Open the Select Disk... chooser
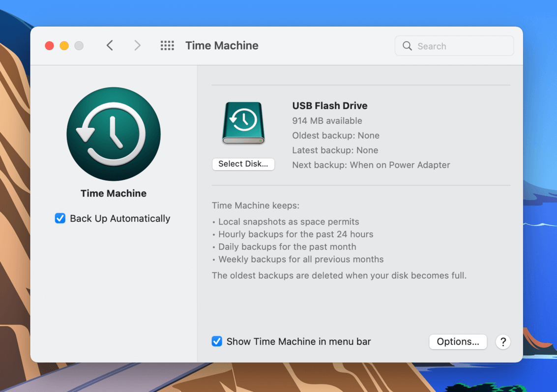The height and width of the screenshot is (392, 557). coord(243,164)
